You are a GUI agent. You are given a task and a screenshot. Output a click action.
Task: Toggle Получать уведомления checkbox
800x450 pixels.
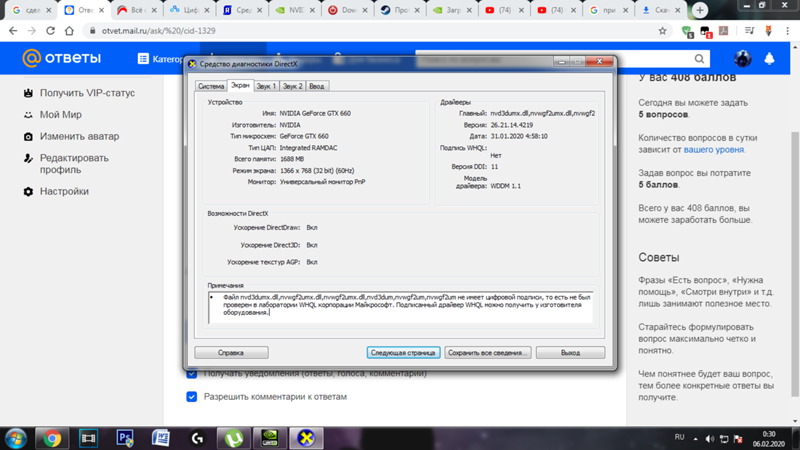coord(191,374)
